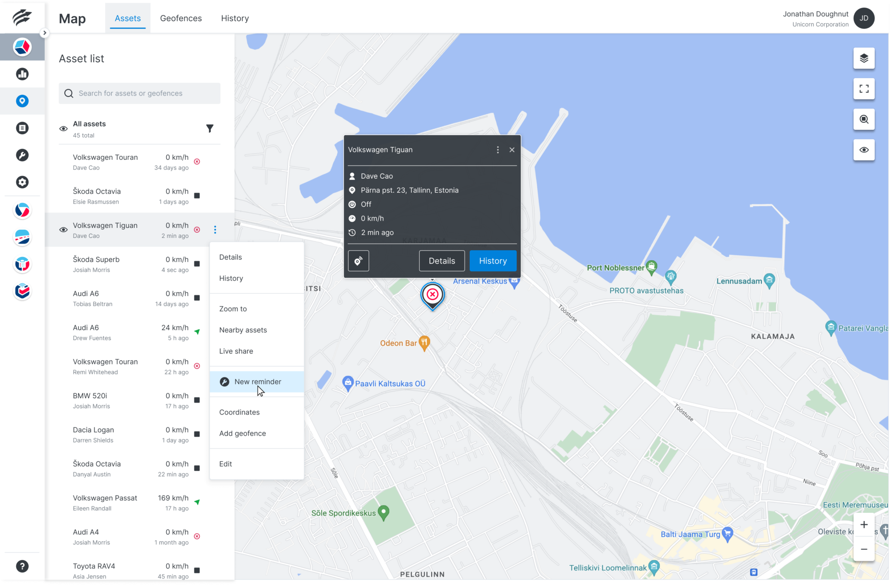Select the Map location pin icon in sidebar

coord(22,101)
